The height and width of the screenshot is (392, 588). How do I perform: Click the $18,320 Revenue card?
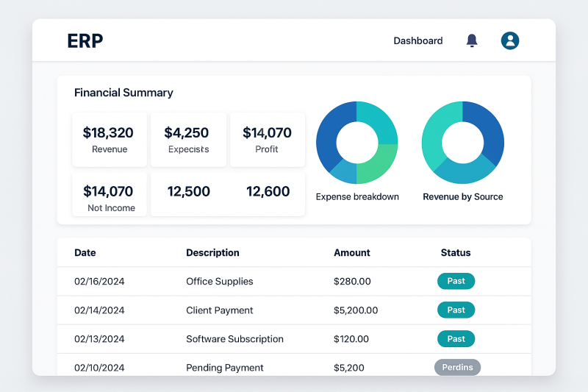pos(109,140)
